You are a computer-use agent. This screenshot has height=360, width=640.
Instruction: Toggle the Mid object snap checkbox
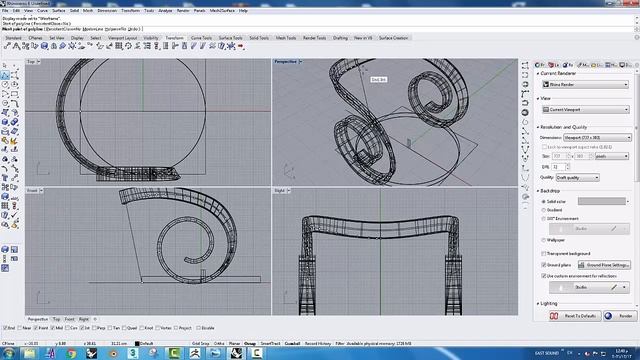pos(53,328)
